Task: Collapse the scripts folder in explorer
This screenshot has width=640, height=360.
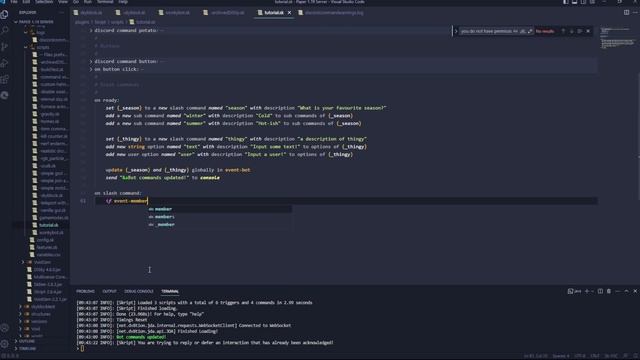Action: pos(26,47)
